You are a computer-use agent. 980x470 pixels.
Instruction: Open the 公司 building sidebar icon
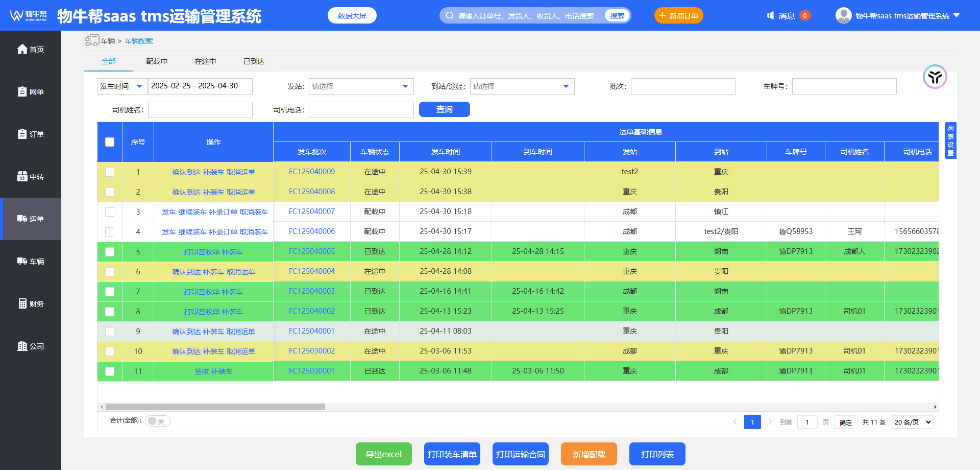22,346
